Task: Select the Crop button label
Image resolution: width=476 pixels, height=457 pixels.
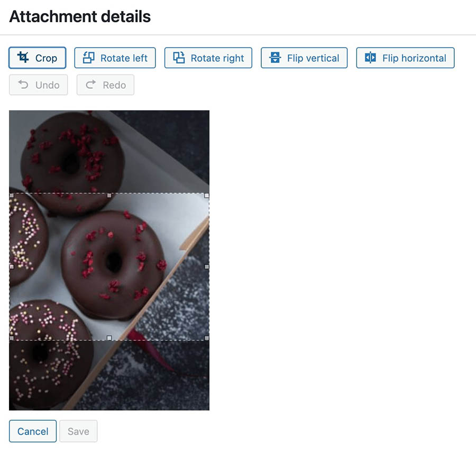Action: [46, 58]
